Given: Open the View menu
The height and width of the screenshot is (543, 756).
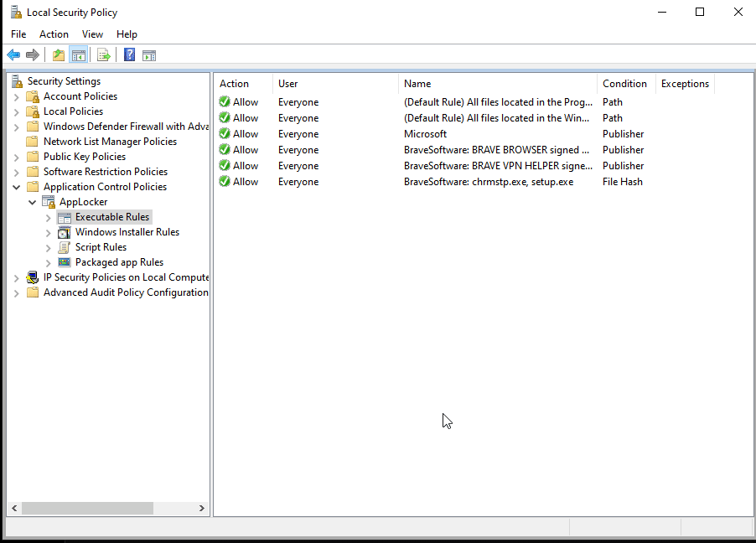Looking at the screenshot, I should [x=92, y=34].
